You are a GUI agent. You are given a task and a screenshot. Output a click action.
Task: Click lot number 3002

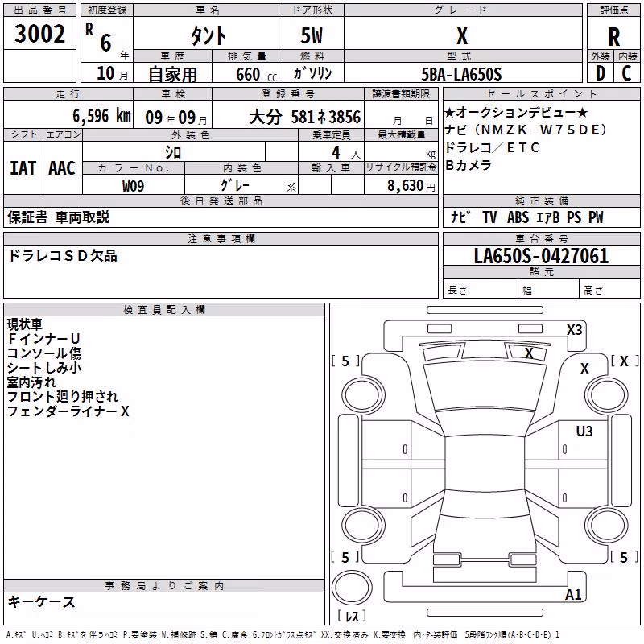pyautogui.click(x=39, y=34)
